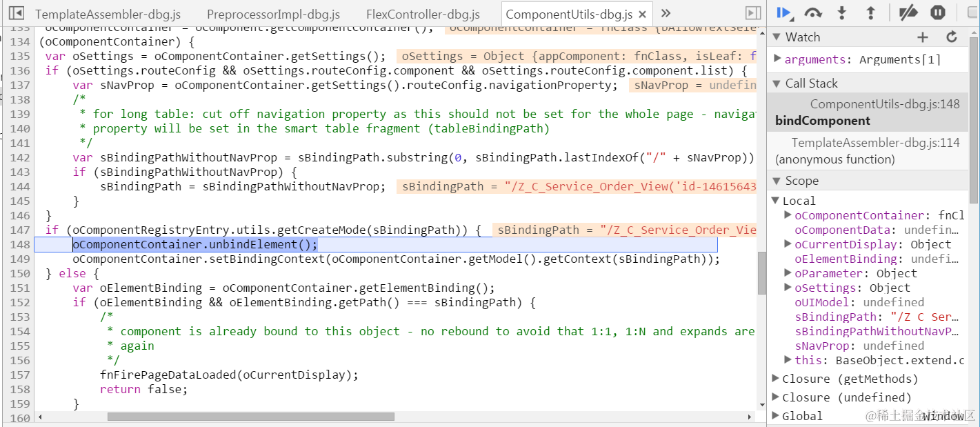Deactivate breakpoints toggle
Screen dimensions: 980x427
pos(910,12)
